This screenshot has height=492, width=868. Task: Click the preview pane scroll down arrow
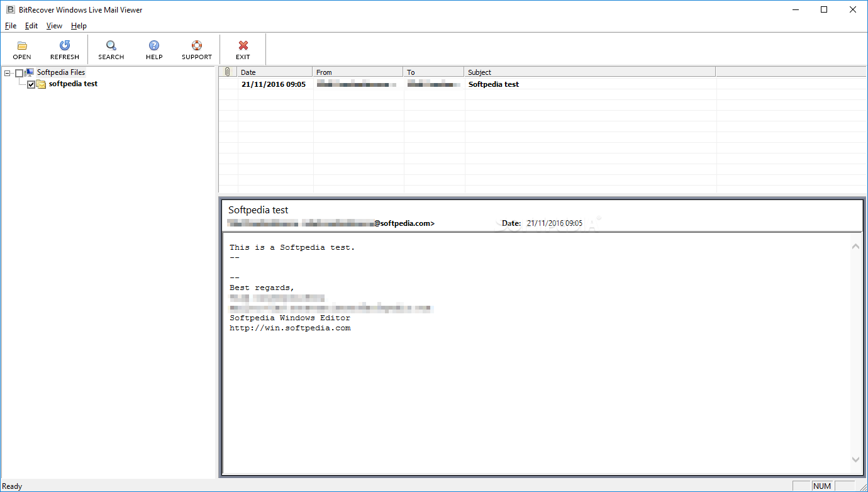tap(855, 460)
